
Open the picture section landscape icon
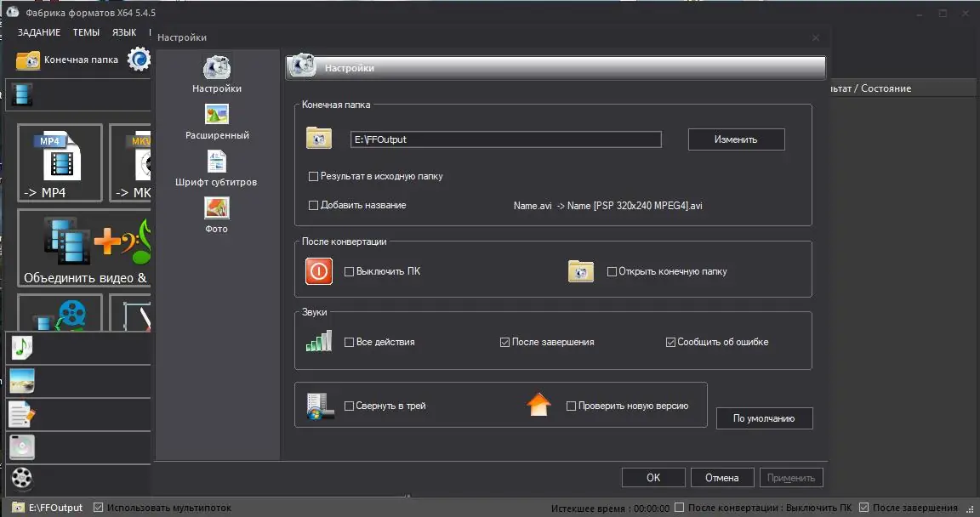click(x=22, y=381)
